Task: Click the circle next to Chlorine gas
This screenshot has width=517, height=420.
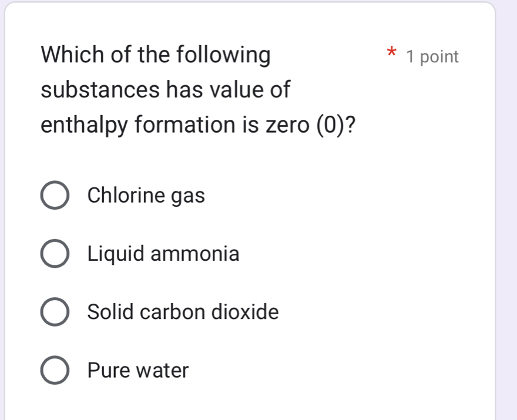Action: pos(55,196)
